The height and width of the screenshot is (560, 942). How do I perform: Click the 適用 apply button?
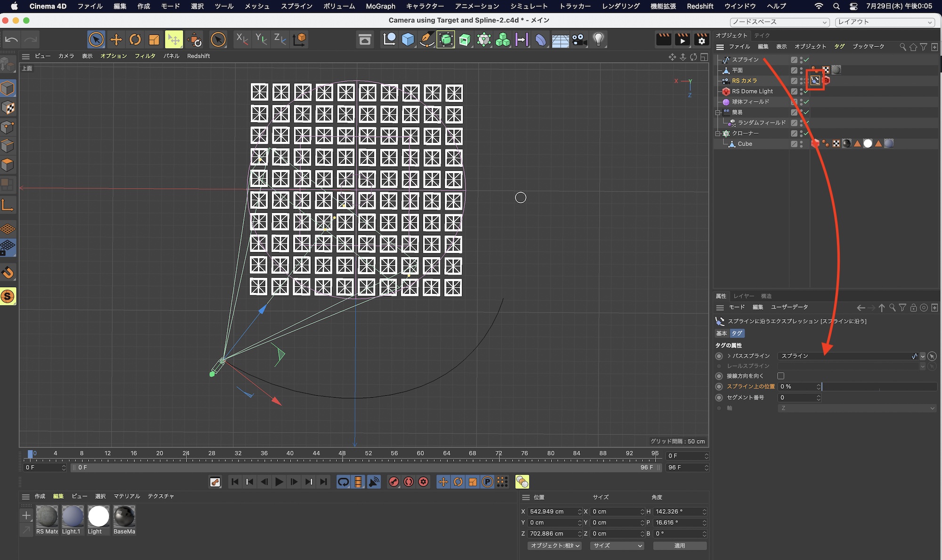(679, 545)
